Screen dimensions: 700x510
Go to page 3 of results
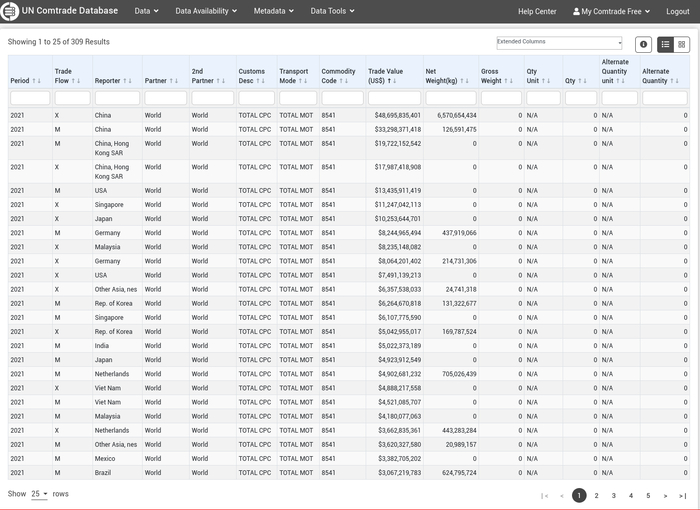(613, 495)
